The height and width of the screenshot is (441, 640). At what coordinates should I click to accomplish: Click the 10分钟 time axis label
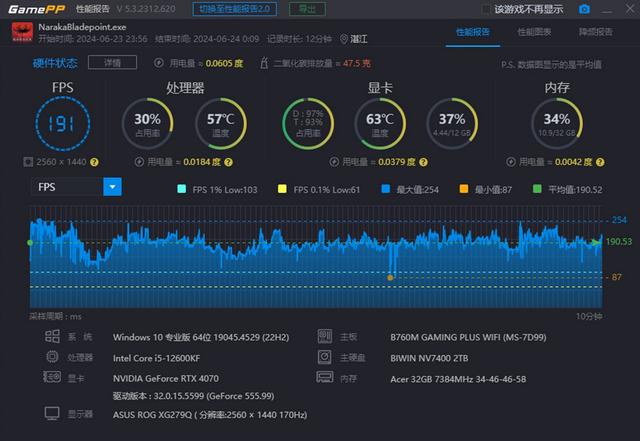click(x=589, y=316)
